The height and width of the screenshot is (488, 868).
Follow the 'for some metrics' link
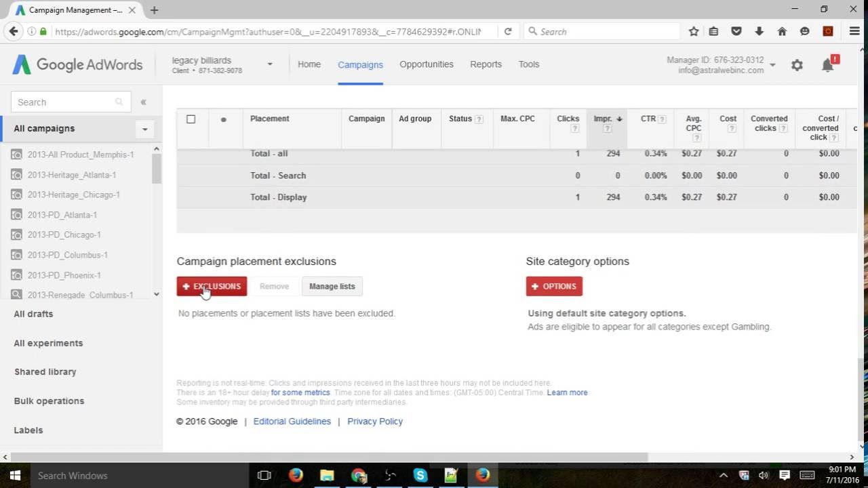300,392
